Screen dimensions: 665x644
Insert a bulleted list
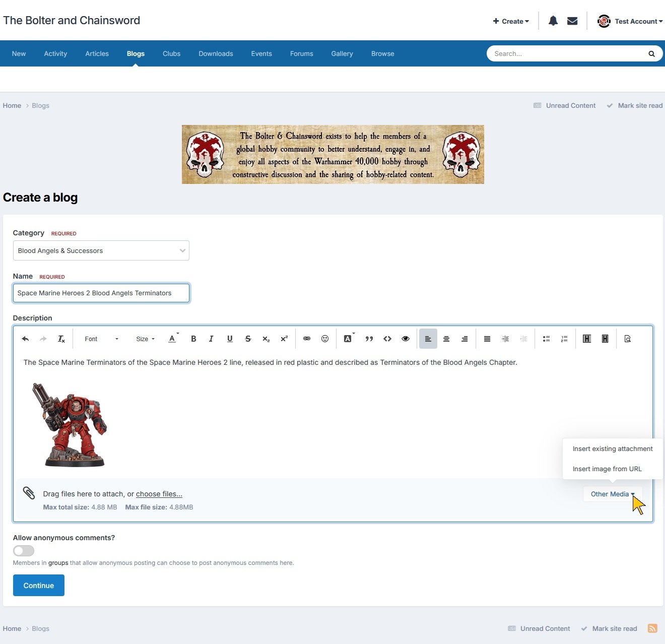(x=546, y=339)
